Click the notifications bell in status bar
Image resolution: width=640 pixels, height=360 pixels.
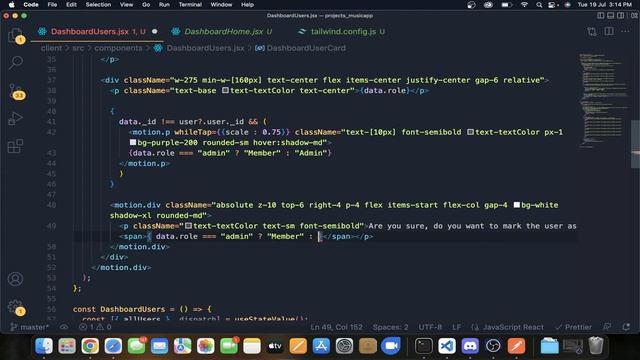[626, 327]
